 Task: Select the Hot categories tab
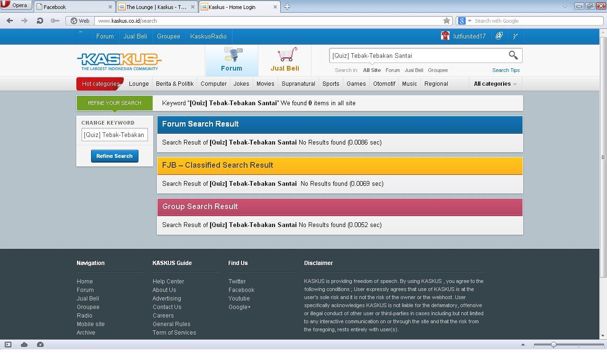tap(100, 84)
